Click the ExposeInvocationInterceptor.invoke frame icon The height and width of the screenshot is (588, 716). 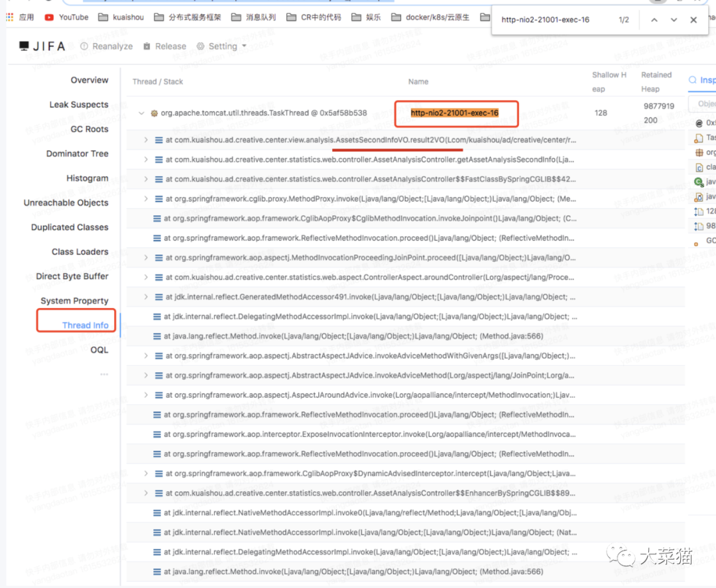[x=156, y=435]
